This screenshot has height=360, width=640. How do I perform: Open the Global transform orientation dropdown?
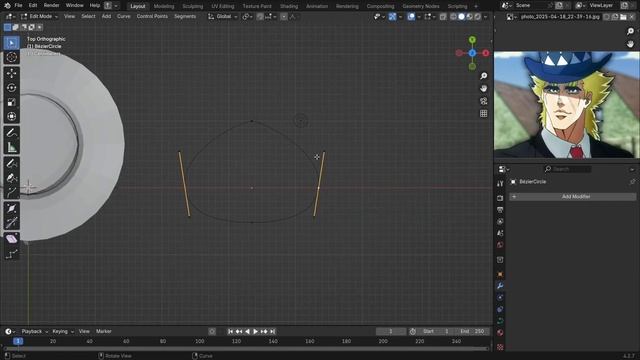pyautogui.click(x=223, y=17)
